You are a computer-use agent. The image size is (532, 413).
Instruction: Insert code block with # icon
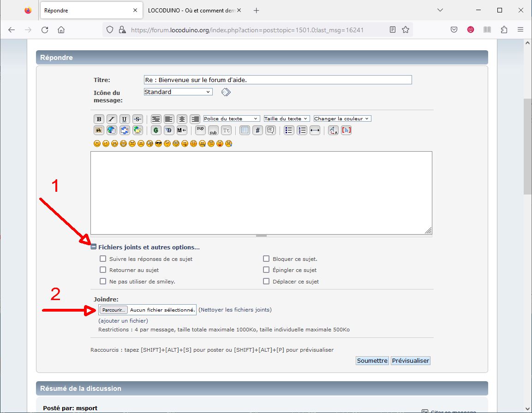(x=257, y=130)
